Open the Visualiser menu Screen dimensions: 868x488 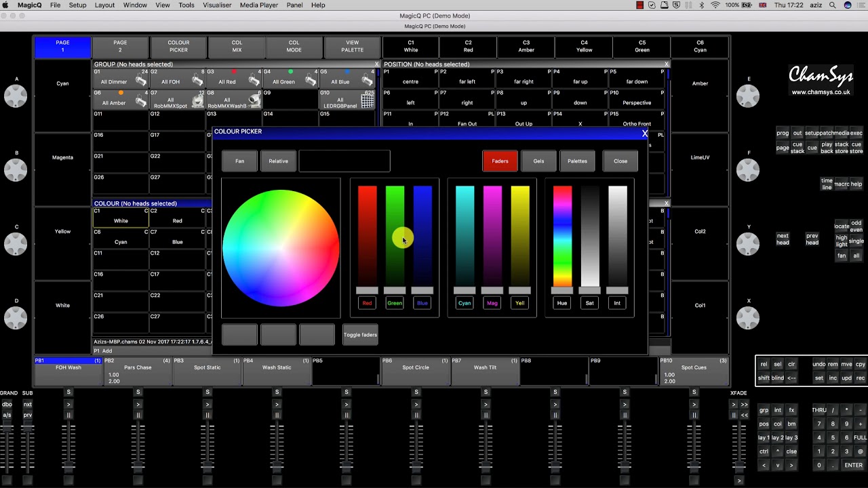[217, 5]
